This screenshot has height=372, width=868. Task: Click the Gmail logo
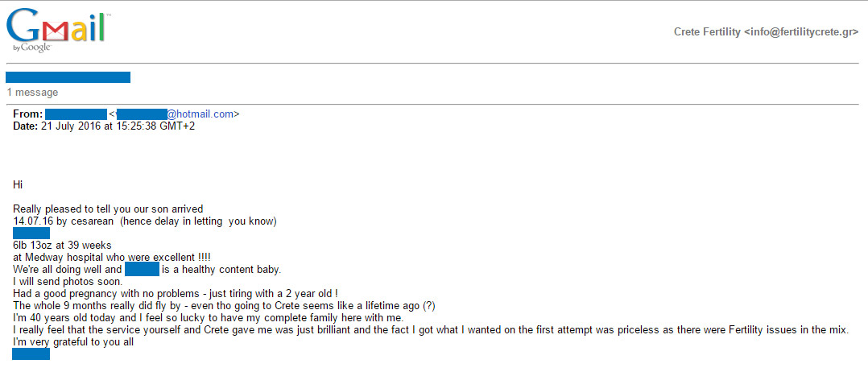(x=55, y=29)
